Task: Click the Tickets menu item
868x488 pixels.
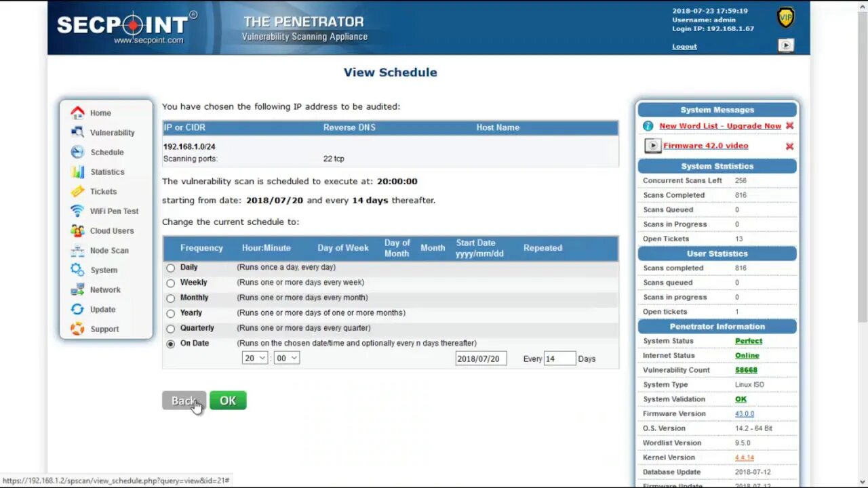Action: 104,192
